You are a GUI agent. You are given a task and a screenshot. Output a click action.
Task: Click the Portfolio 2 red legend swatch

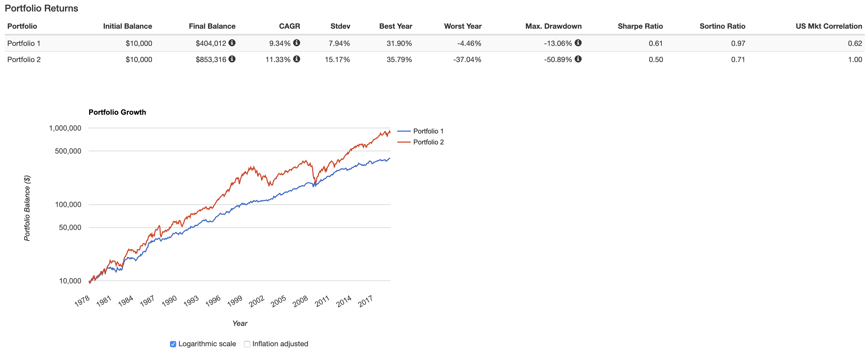tap(404, 142)
